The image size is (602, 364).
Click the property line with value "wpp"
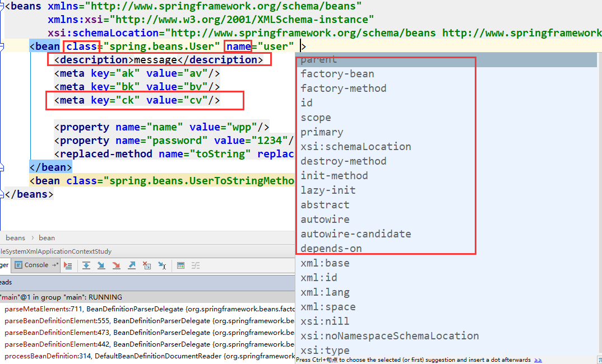click(161, 127)
